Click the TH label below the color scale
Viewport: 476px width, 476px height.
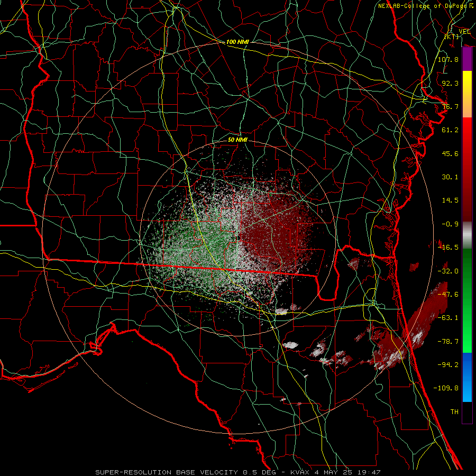pyautogui.click(x=454, y=412)
